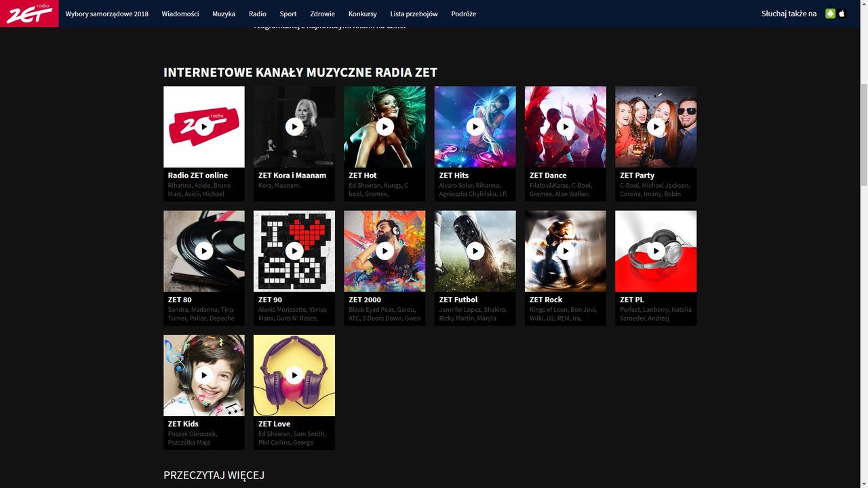
Task: Click the Kora, Maanam artist text
Action: (x=279, y=185)
